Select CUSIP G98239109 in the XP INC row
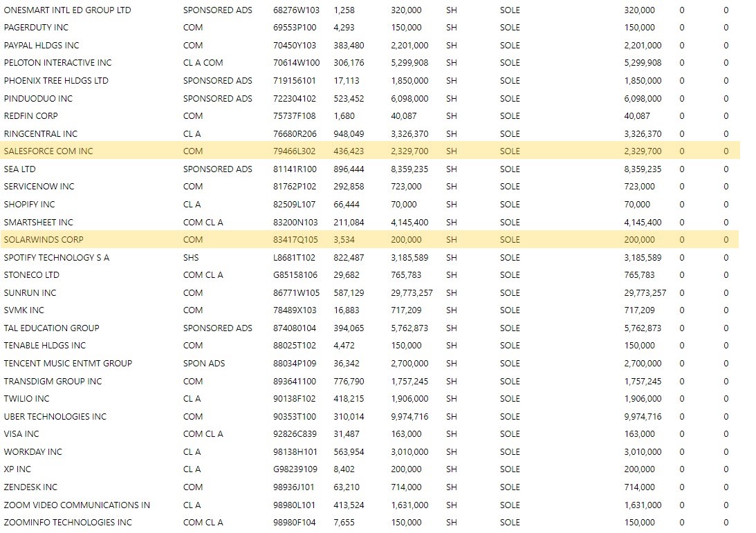756x533 pixels. (x=295, y=469)
